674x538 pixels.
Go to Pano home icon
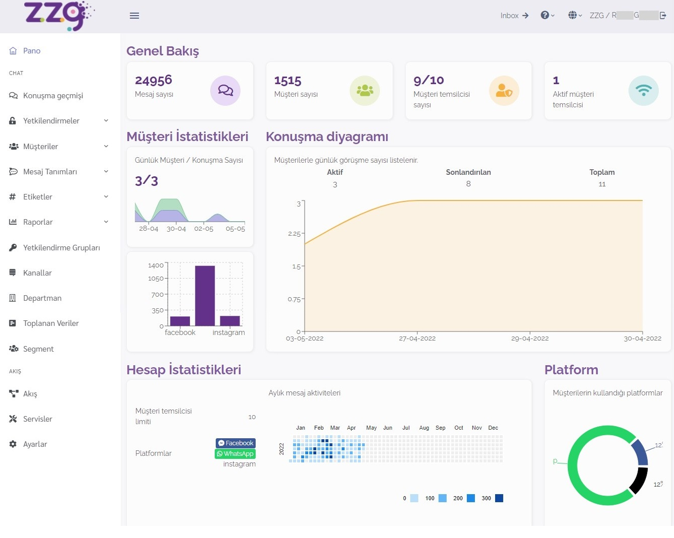click(13, 51)
